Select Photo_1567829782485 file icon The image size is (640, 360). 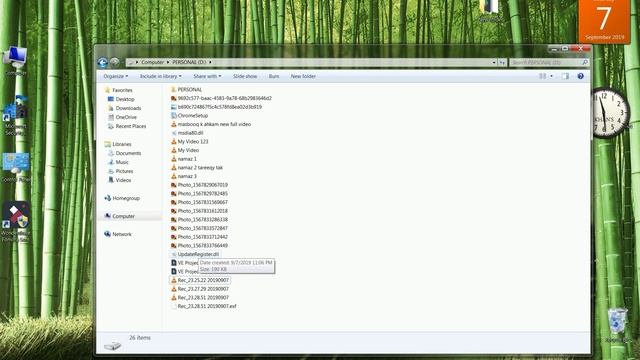click(173, 193)
